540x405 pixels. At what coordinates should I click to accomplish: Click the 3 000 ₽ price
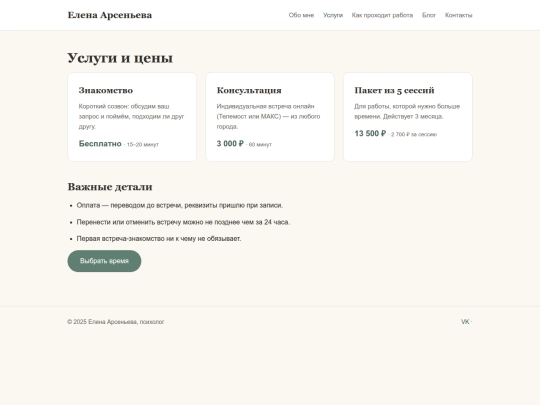[230, 144]
